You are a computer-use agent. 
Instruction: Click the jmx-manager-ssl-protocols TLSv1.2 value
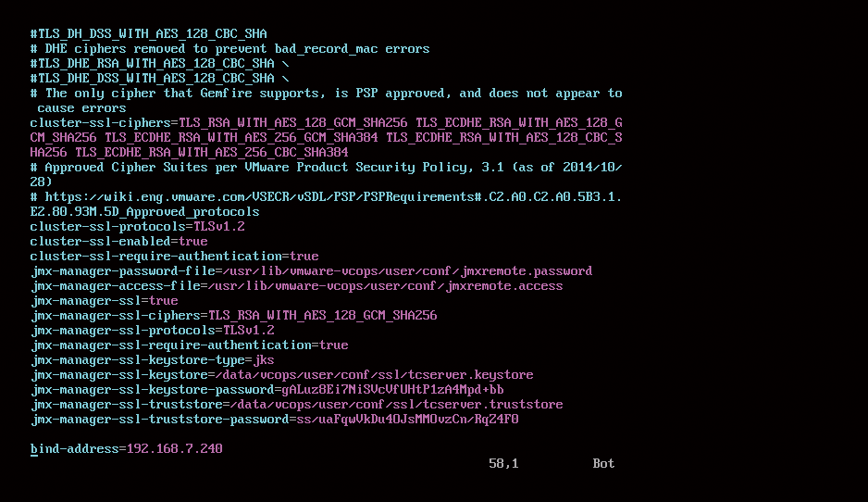click(x=249, y=331)
